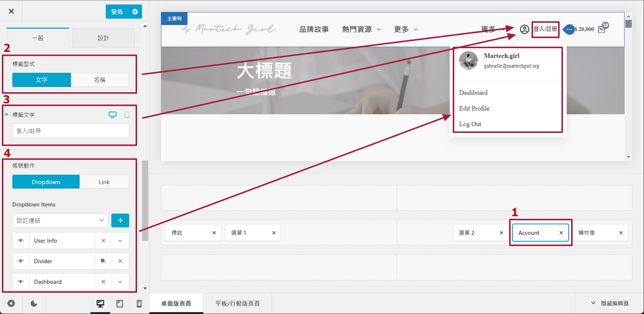
Task: Click the blue ellipsis edit shortcut
Action: point(569,29)
